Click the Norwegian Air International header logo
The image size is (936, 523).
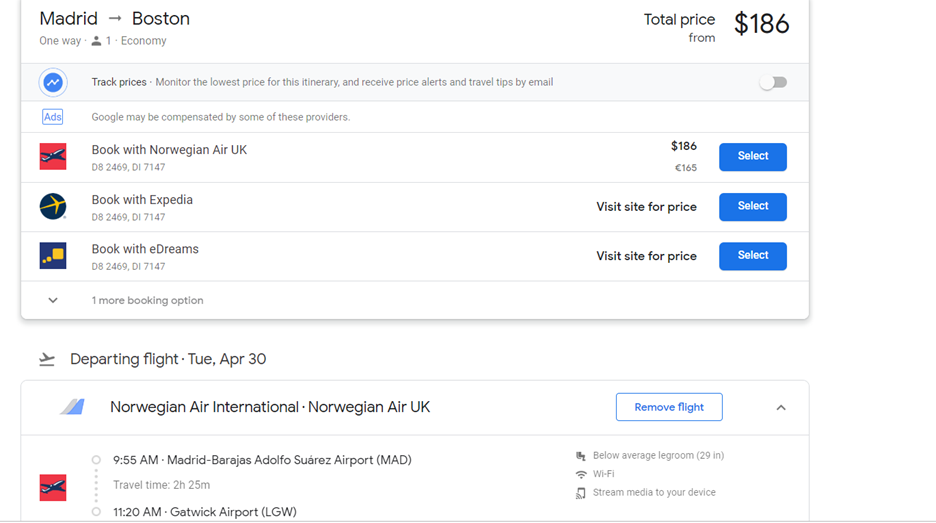[x=72, y=407]
